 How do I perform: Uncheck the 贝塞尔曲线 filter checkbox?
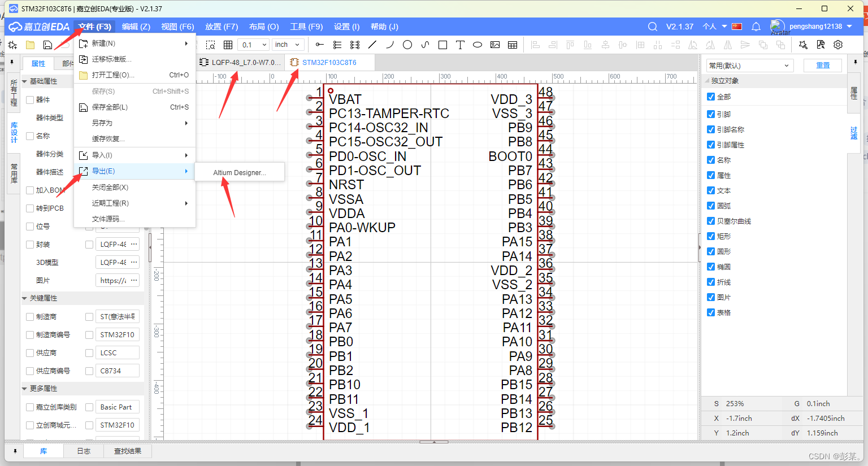pyautogui.click(x=711, y=221)
